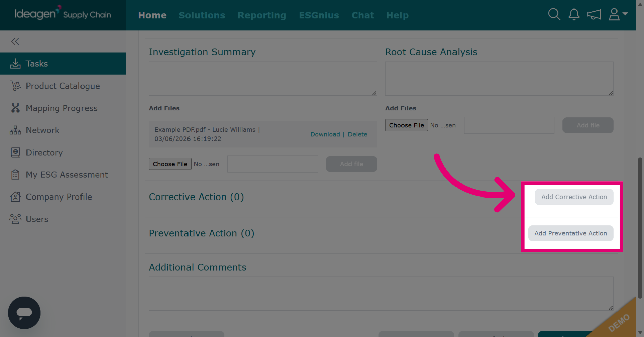Collapse the sidebar with double chevron
The image size is (644, 337).
click(x=15, y=41)
